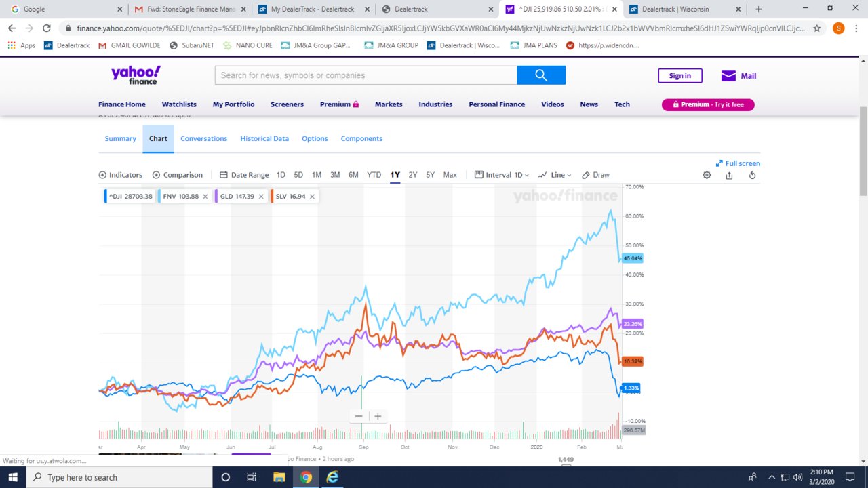Image resolution: width=868 pixels, height=488 pixels.
Task: Expand chart to Full screen
Action: coord(738,163)
